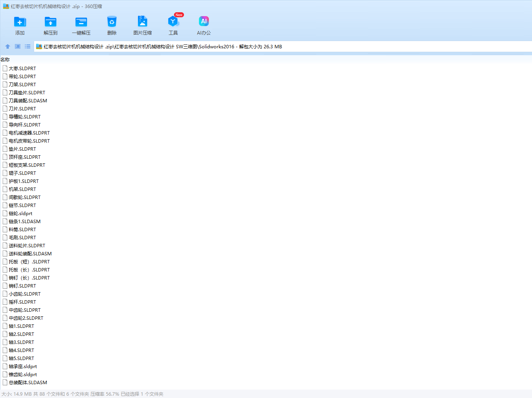This screenshot has height=398, width=532.
Task: Select the 送料轮装配.SLDASM file
Action: (x=30, y=254)
